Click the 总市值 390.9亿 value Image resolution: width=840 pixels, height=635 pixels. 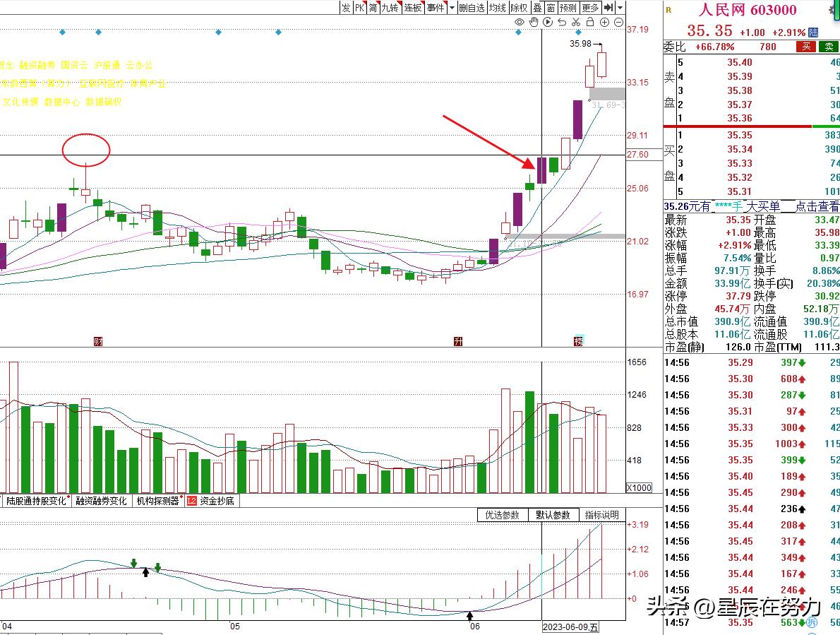[732, 321]
